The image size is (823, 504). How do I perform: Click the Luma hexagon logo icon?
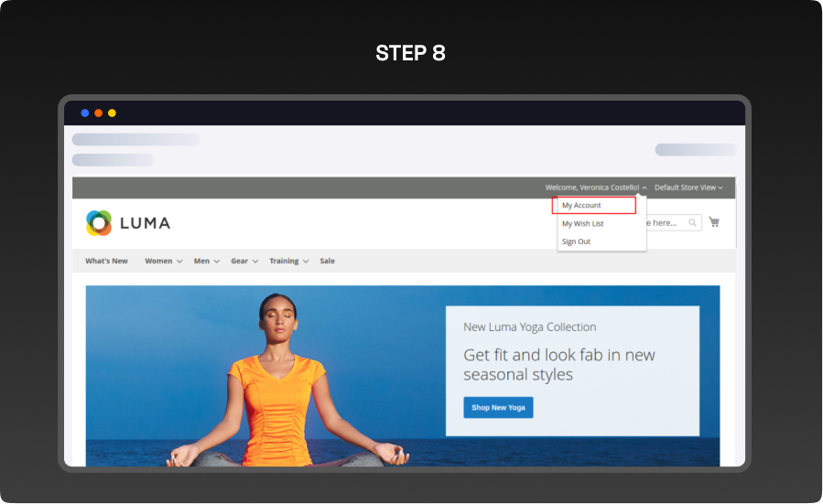99,222
